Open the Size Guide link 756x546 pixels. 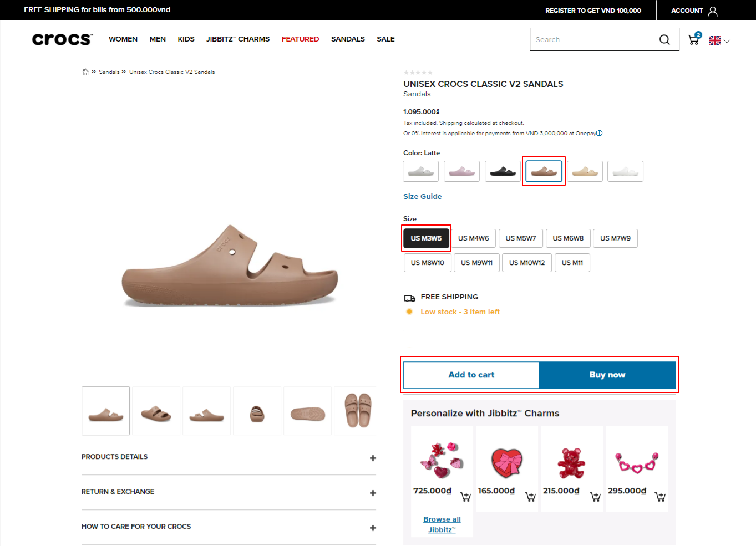pos(423,197)
